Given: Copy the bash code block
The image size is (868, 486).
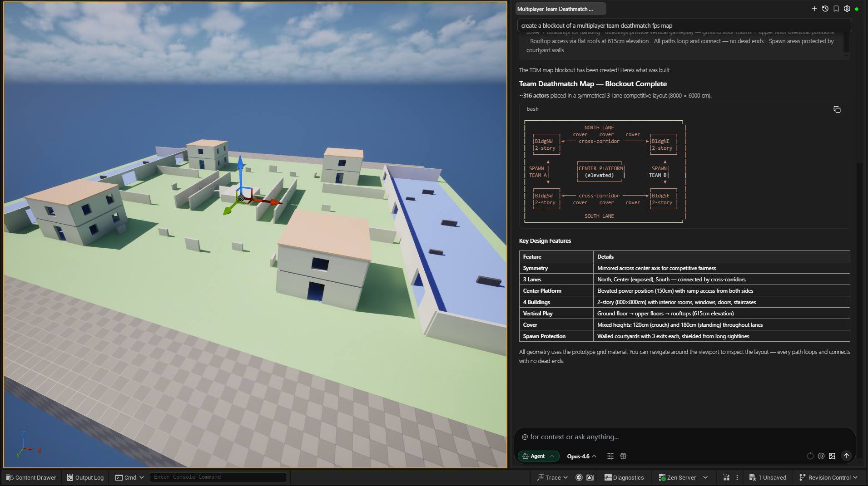Looking at the screenshot, I should (x=837, y=109).
